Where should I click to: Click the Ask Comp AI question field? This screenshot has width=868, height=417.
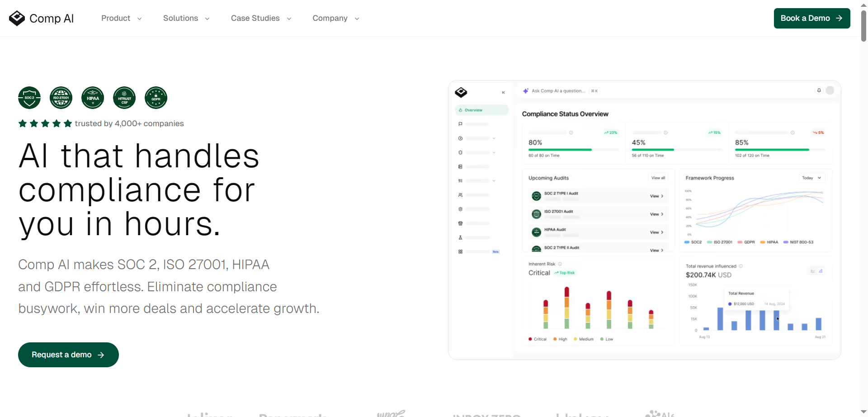(x=561, y=91)
